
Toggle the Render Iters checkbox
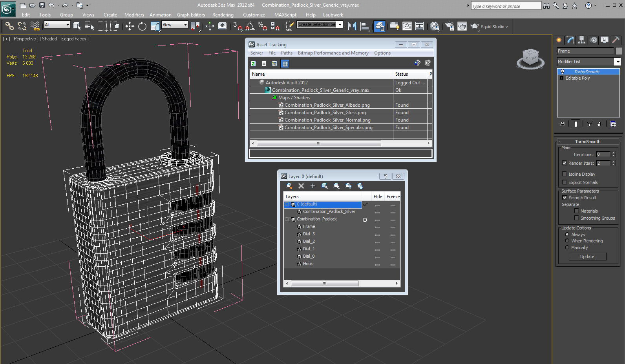pos(564,163)
